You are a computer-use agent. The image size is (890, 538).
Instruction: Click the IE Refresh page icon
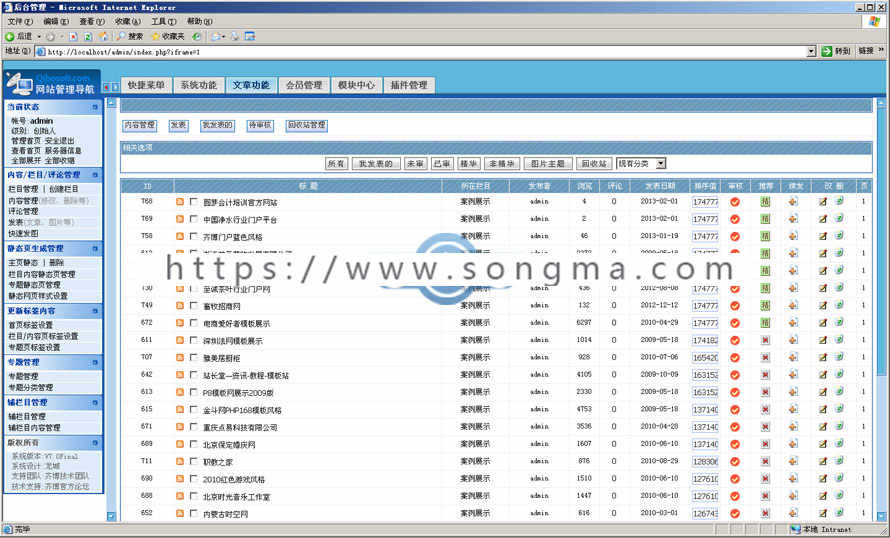point(88,36)
